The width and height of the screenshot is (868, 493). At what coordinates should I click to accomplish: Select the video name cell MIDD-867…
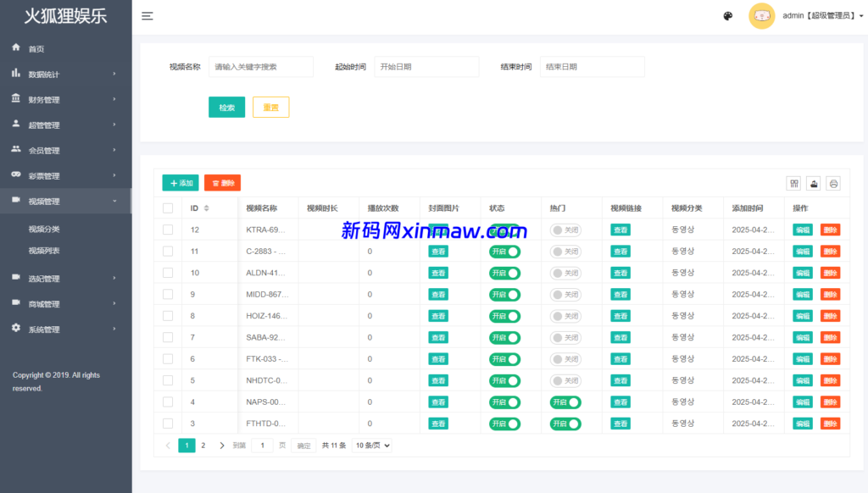pos(267,295)
